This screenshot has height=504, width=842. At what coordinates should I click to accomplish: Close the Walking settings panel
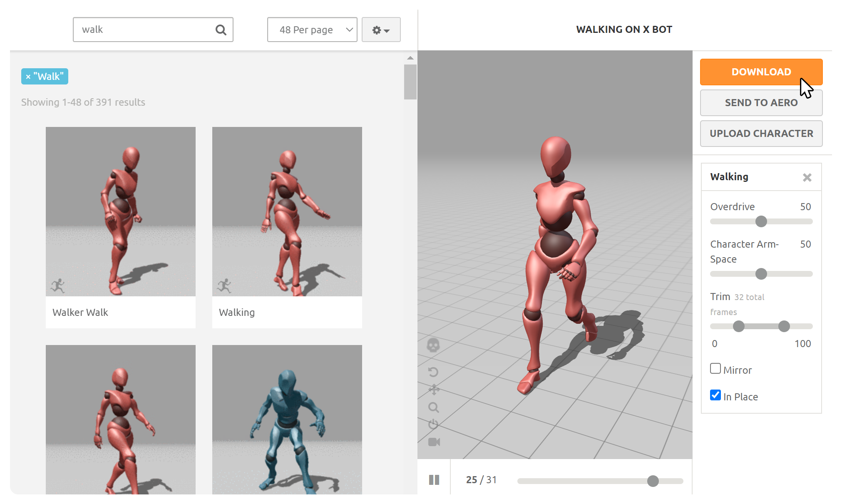coord(807,178)
